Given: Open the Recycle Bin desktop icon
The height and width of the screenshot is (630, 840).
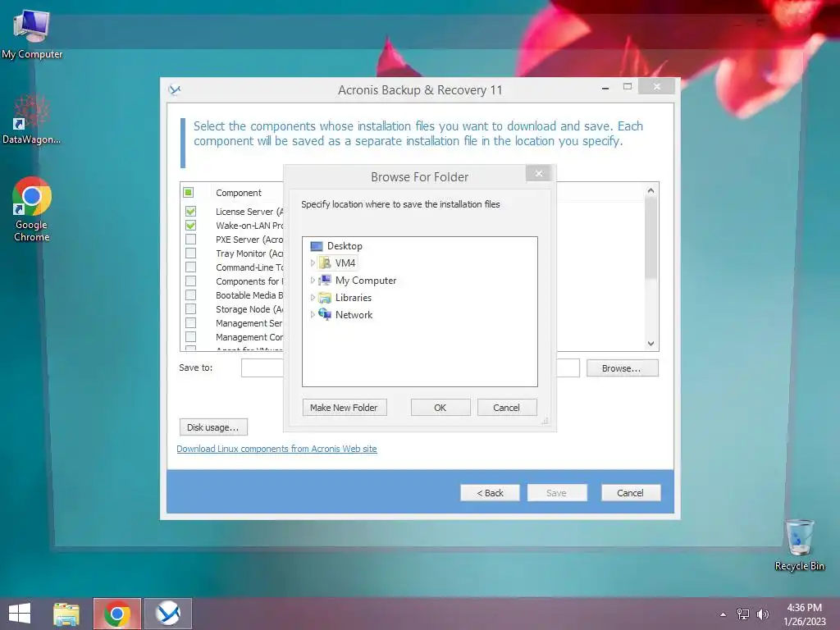Looking at the screenshot, I should pos(799,545).
